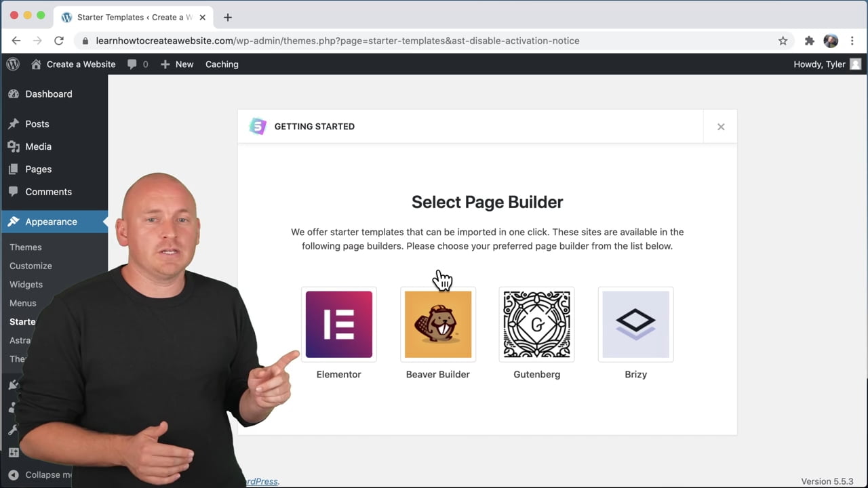Click the Starter Templates logo in dialog header

(258, 126)
